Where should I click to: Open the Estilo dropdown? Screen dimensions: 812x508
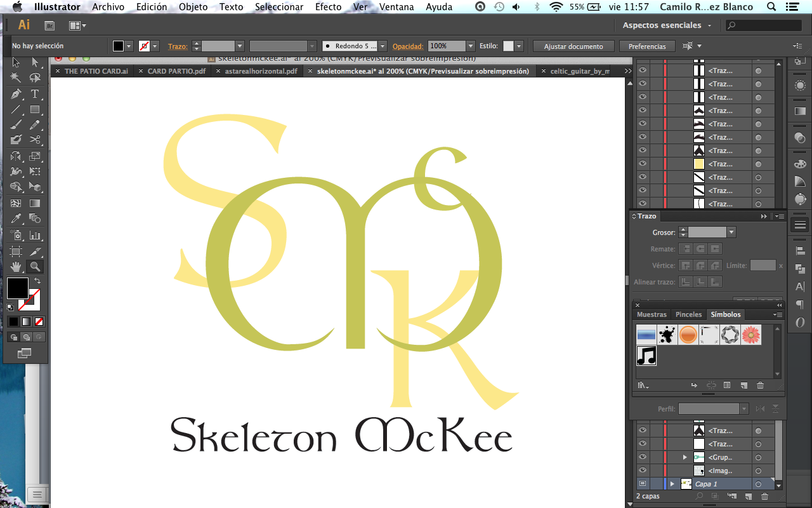(518, 46)
